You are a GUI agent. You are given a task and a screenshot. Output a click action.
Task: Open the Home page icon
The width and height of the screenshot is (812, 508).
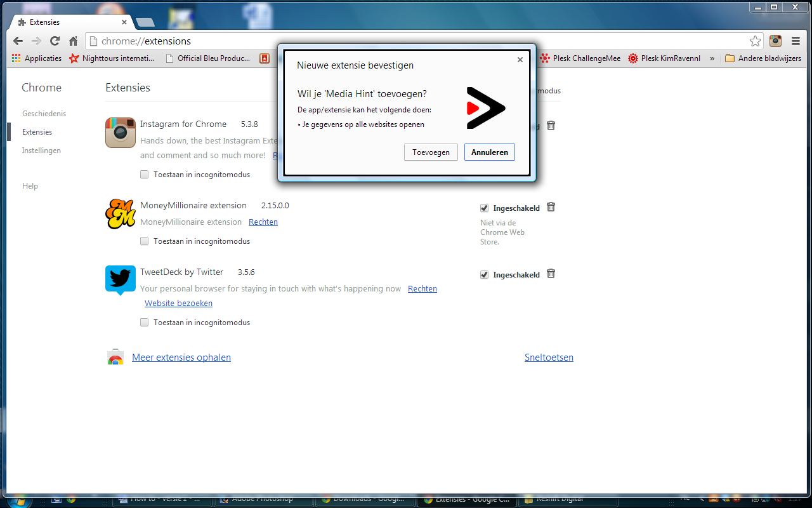pos(74,41)
